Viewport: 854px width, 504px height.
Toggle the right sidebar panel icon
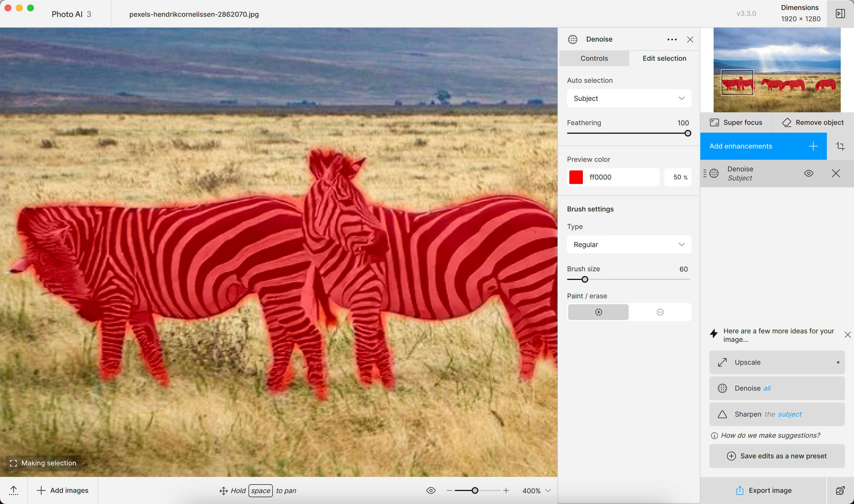(x=840, y=14)
